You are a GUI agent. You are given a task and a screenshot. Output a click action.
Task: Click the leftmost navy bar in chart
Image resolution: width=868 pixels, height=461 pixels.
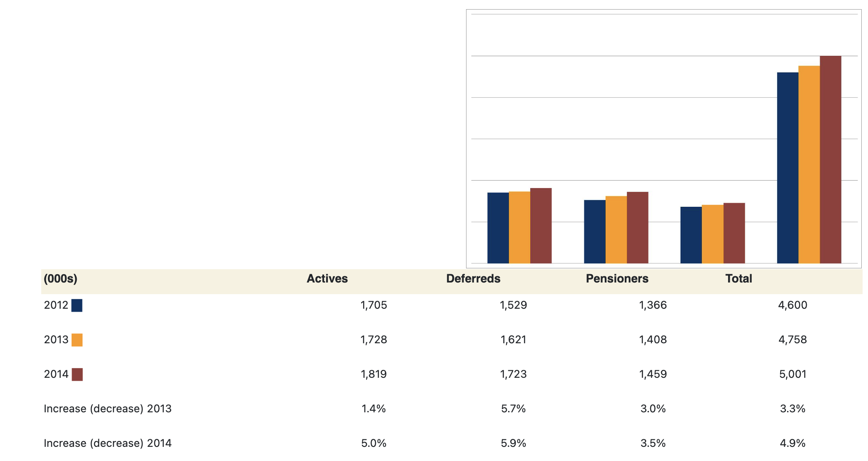[x=498, y=228]
